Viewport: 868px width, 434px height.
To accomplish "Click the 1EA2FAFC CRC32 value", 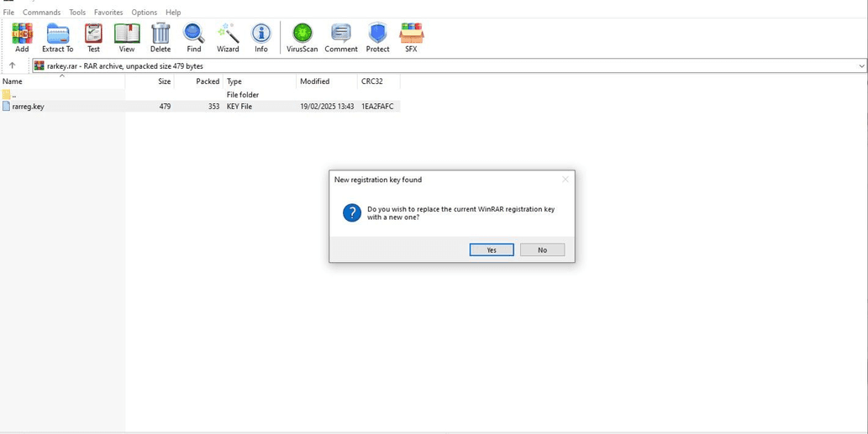I will (377, 107).
